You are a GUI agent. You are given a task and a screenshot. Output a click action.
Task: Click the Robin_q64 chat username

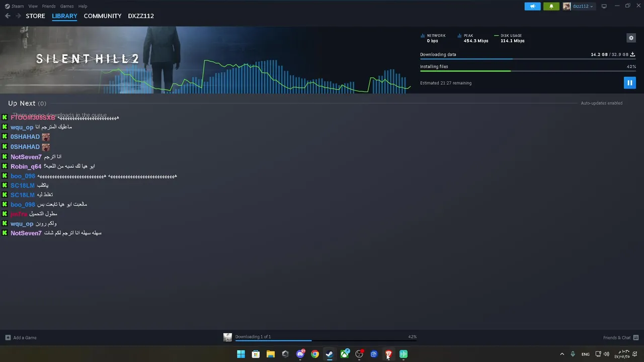point(26,166)
